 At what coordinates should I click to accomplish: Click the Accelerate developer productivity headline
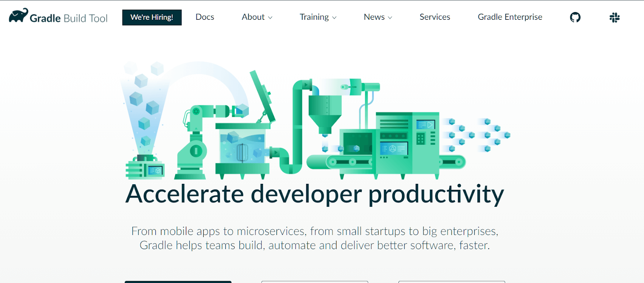tap(314, 194)
